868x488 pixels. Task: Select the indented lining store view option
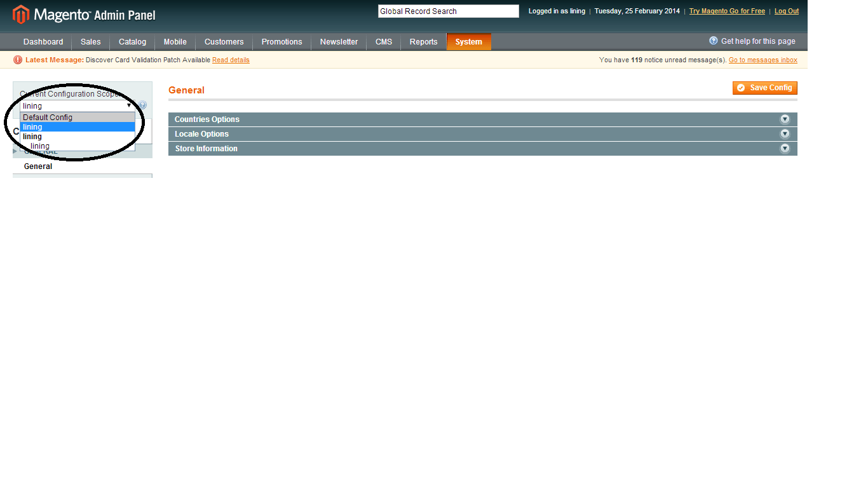point(78,146)
